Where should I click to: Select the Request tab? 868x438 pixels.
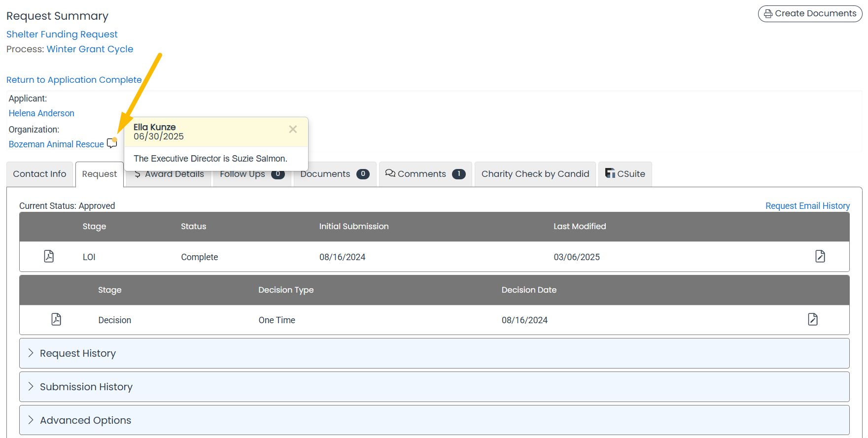click(x=99, y=174)
